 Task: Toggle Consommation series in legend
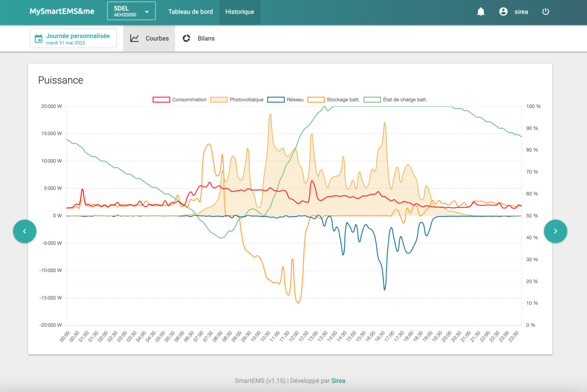(180, 100)
